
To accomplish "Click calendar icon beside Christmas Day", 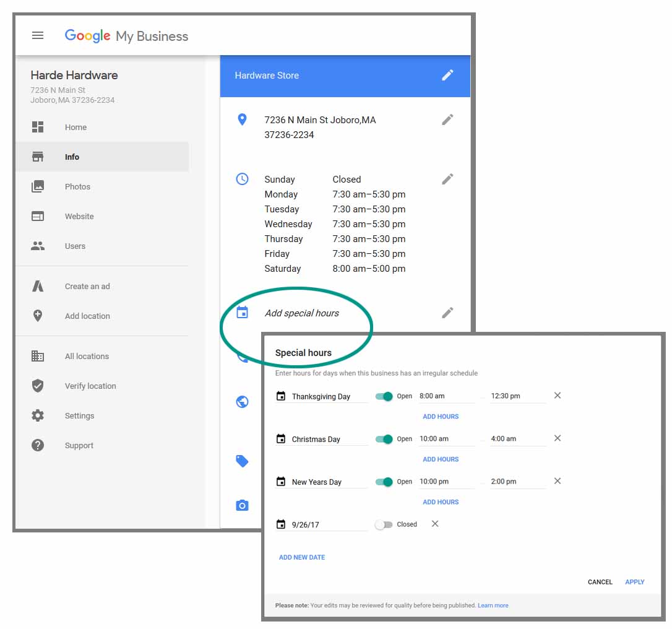I will click(x=281, y=438).
